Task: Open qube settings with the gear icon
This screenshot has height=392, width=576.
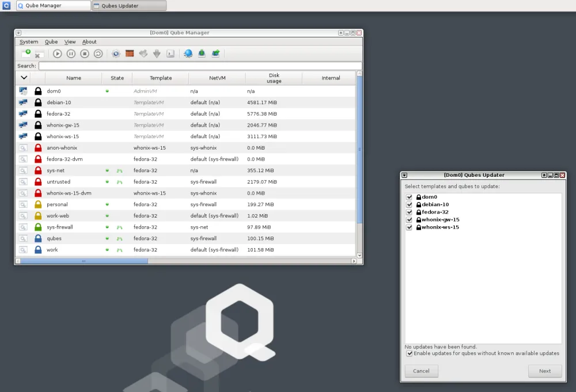Action: coord(115,54)
